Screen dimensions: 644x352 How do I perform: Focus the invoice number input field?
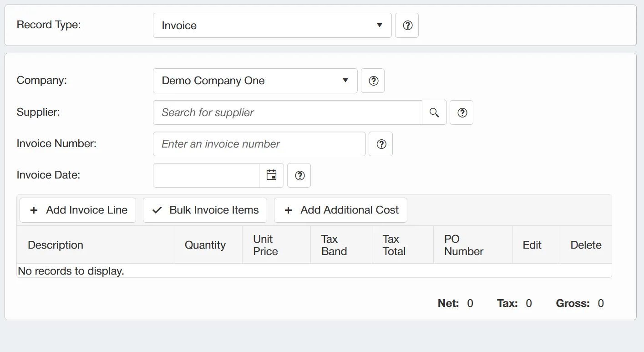pos(259,144)
